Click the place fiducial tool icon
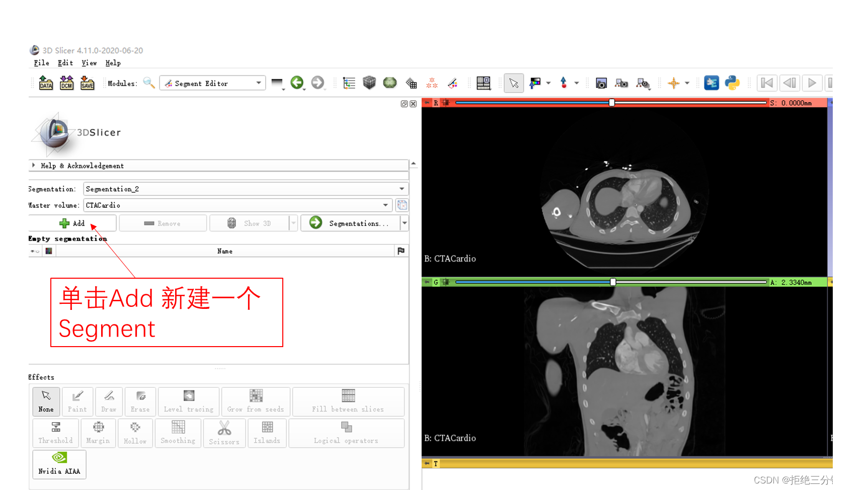The image size is (868, 490). 564,83
